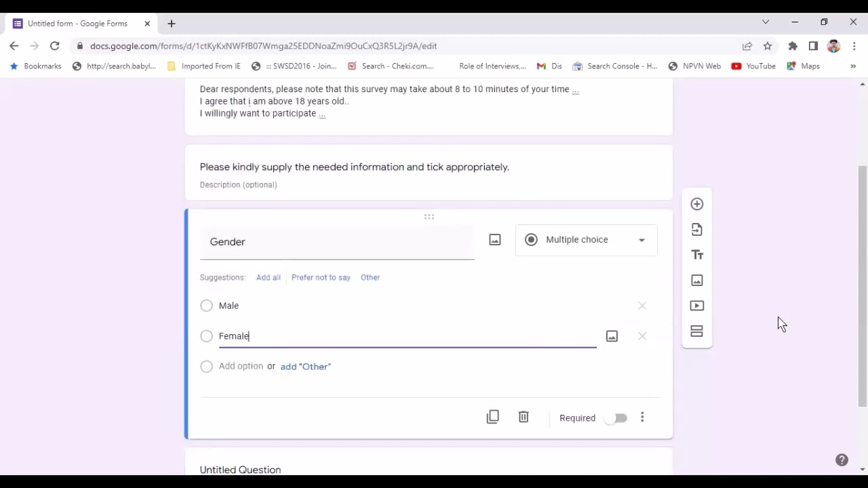This screenshot has height=488, width=868.
Task: Switch to the Untitled form tab
Action: point(82,24)
